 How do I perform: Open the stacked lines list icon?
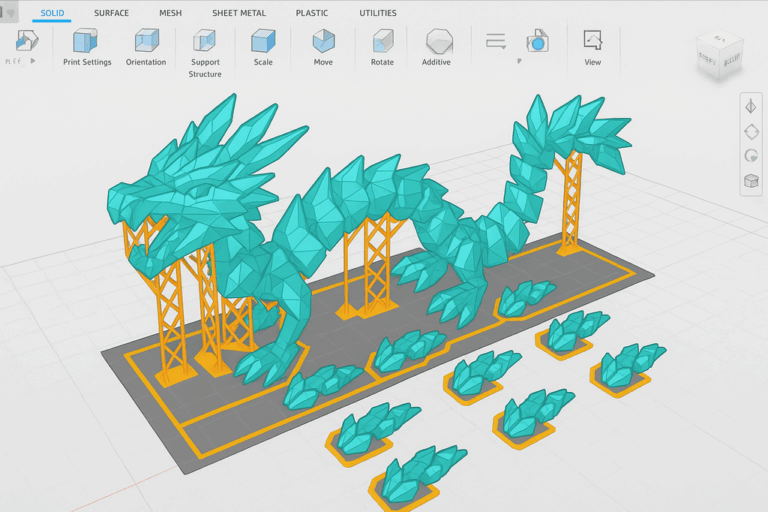point(496,41)
